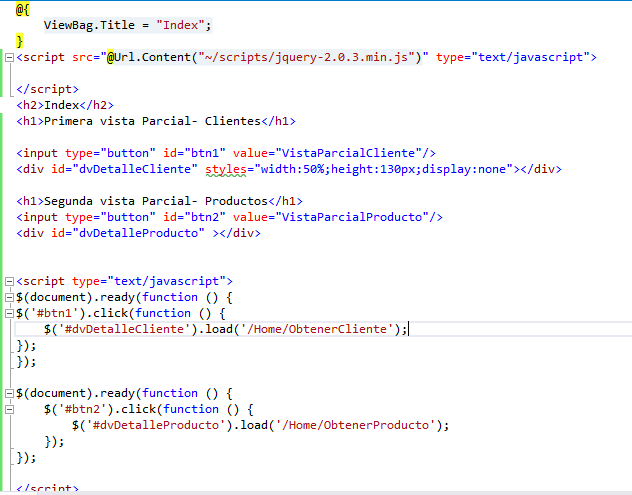Viewport: 632px width, 495px height.
Task: Click the id="btn1" attribute
Action: (x=194, y=153)
